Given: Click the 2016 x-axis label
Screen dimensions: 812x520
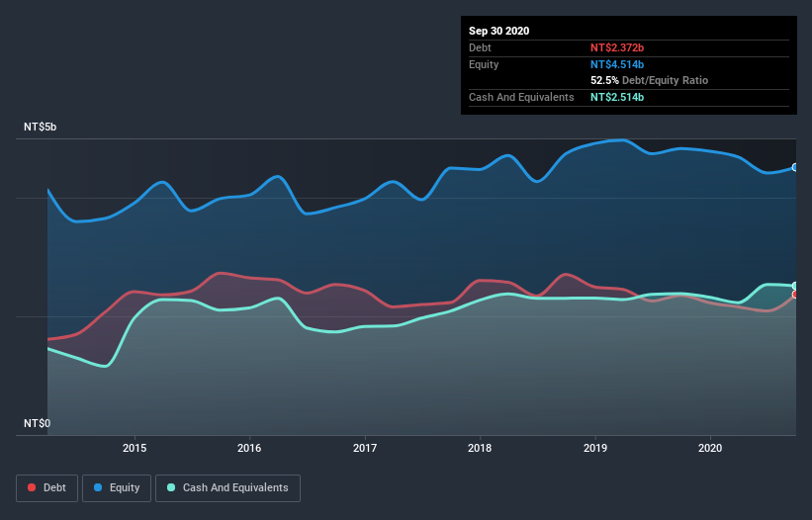Looking at the screenshot, I should pyautogui.click(x=249, y=448).
